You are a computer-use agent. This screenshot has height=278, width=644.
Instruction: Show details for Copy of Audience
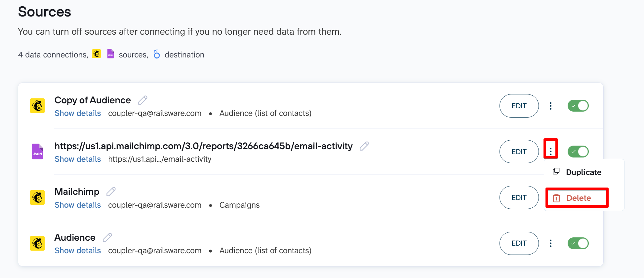click(x=78, y=113)
